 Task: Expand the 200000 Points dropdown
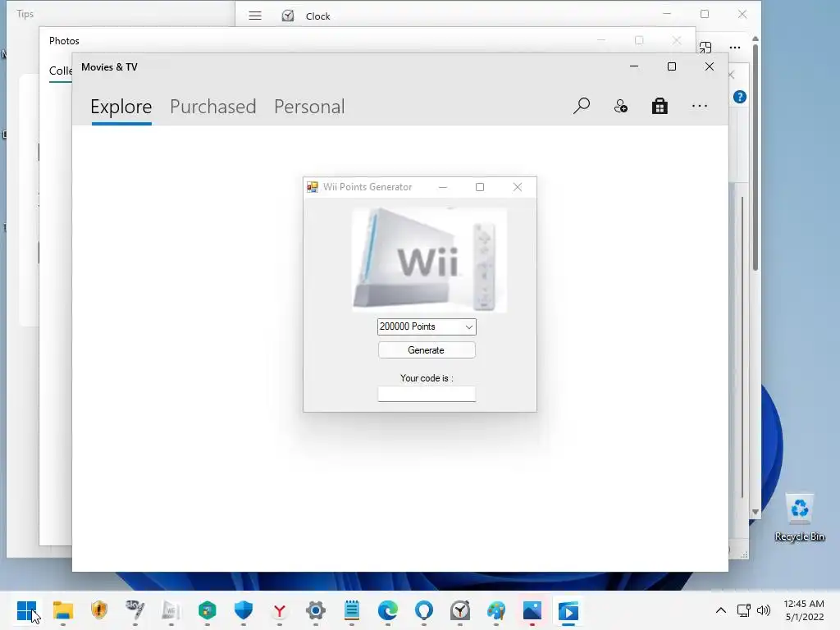(x=468, y=326)
